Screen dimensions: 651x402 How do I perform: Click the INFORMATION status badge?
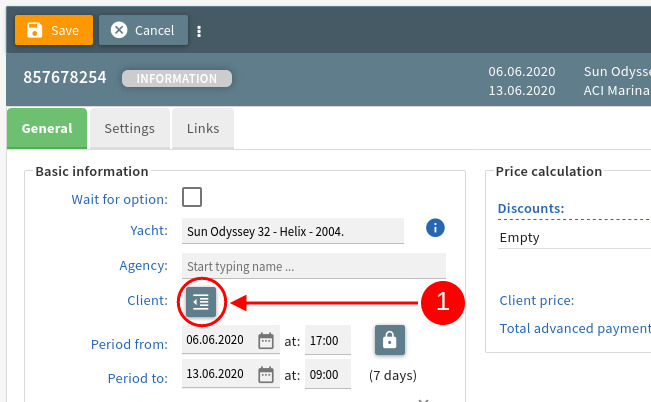[177, 78]
